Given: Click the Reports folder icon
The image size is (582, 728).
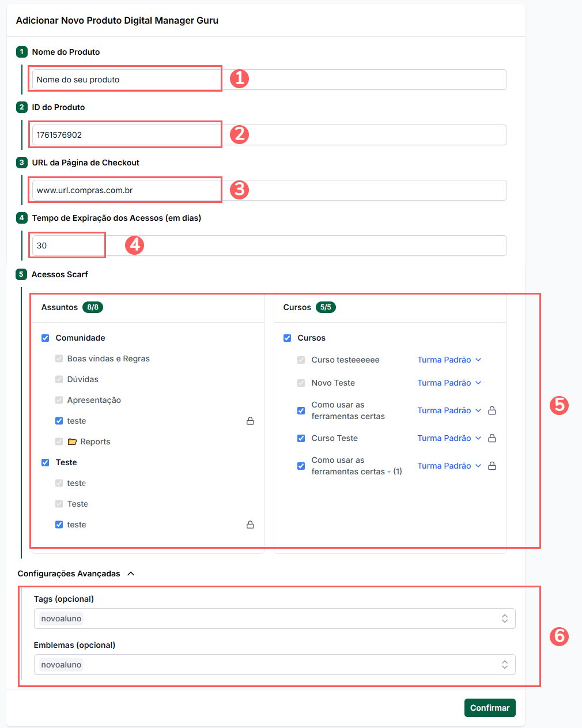Looking at the screenshot, I should 72,442.
